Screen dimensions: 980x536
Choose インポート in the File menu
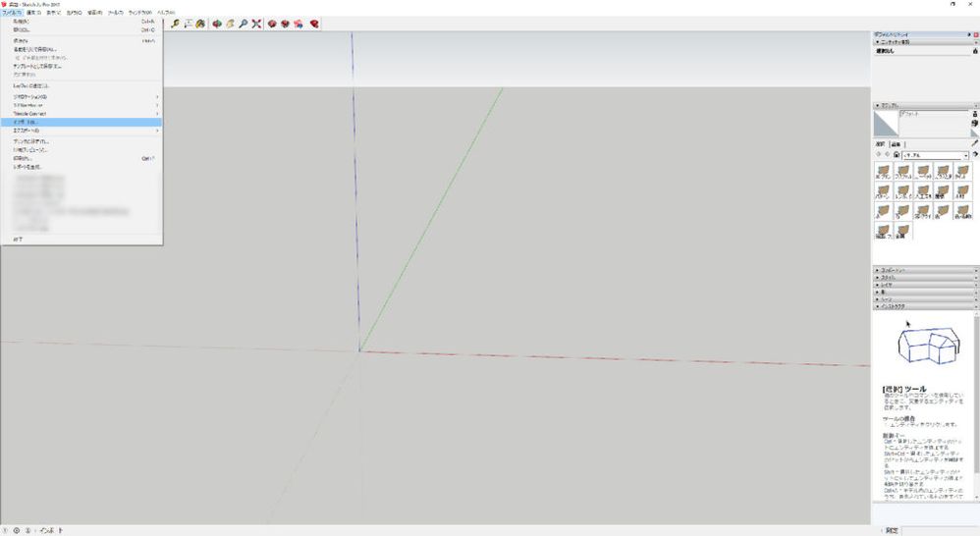82,123
